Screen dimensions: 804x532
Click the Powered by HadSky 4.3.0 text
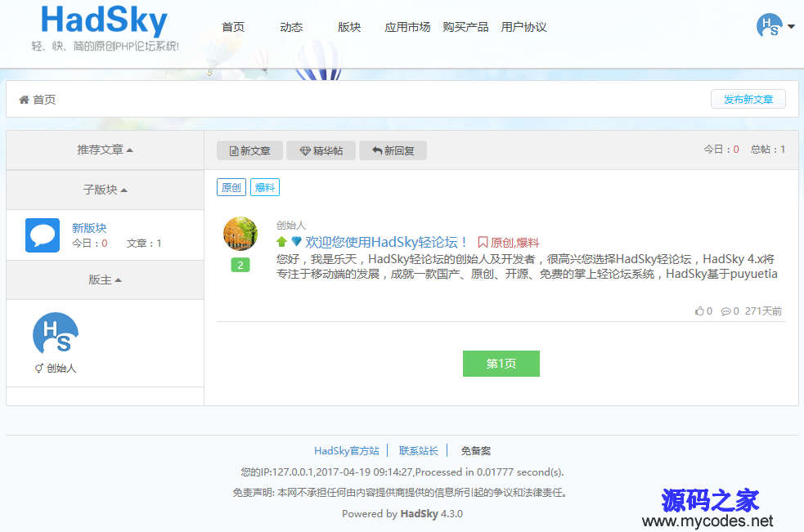(402, 513)
